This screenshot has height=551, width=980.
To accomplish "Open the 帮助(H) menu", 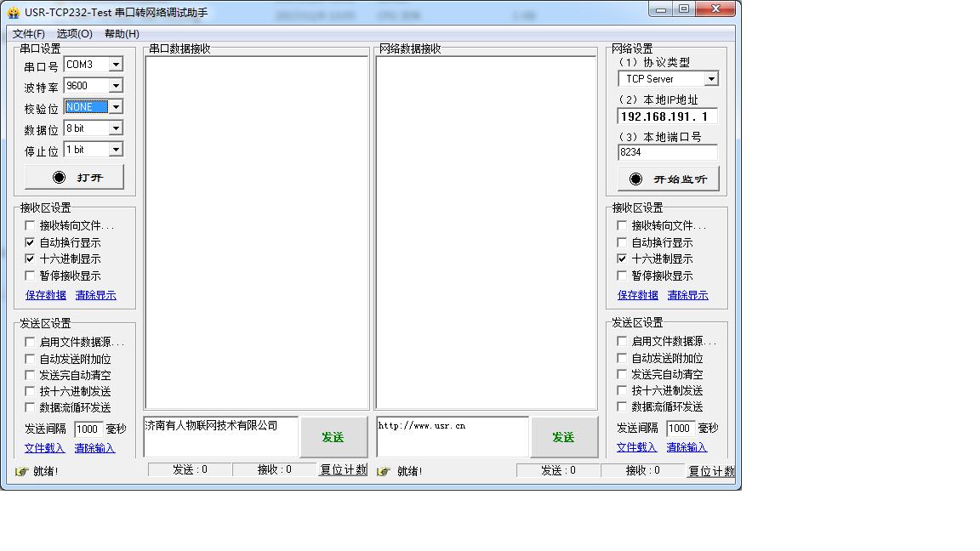I will 122,34.
